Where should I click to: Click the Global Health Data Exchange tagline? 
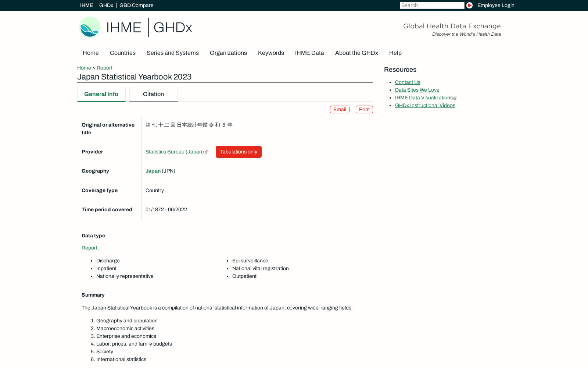point(452,26)
